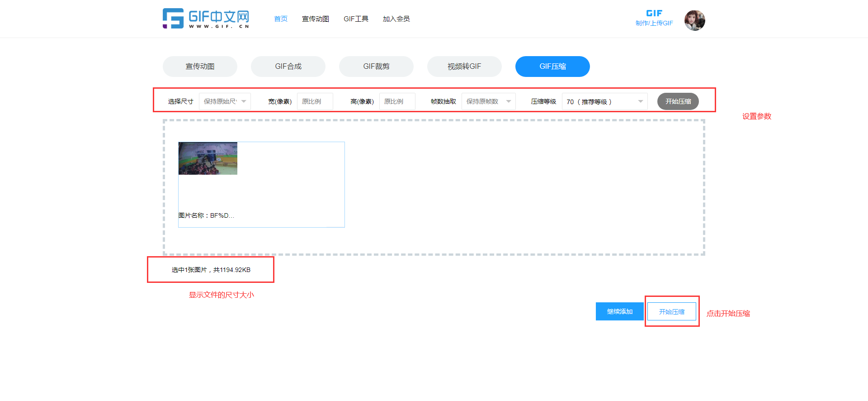
Task: Open the user avatar profile
Action: click(x=694, y=20)
